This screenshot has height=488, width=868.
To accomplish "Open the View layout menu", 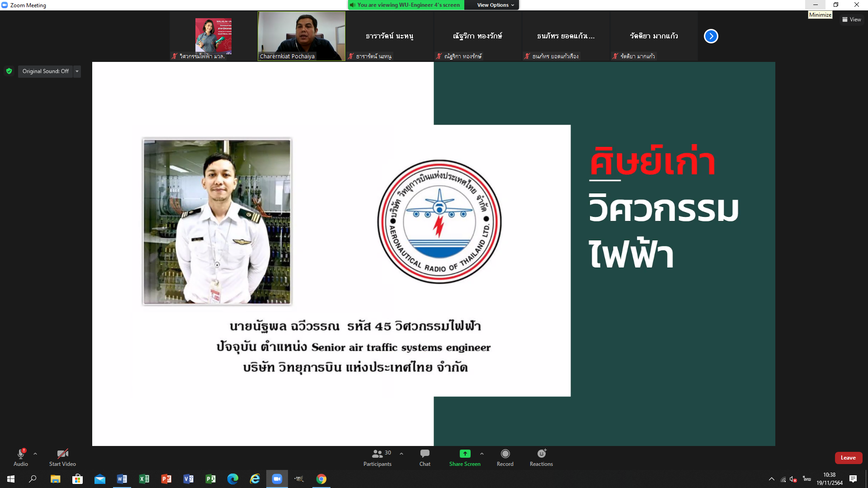I will (852, 19).
